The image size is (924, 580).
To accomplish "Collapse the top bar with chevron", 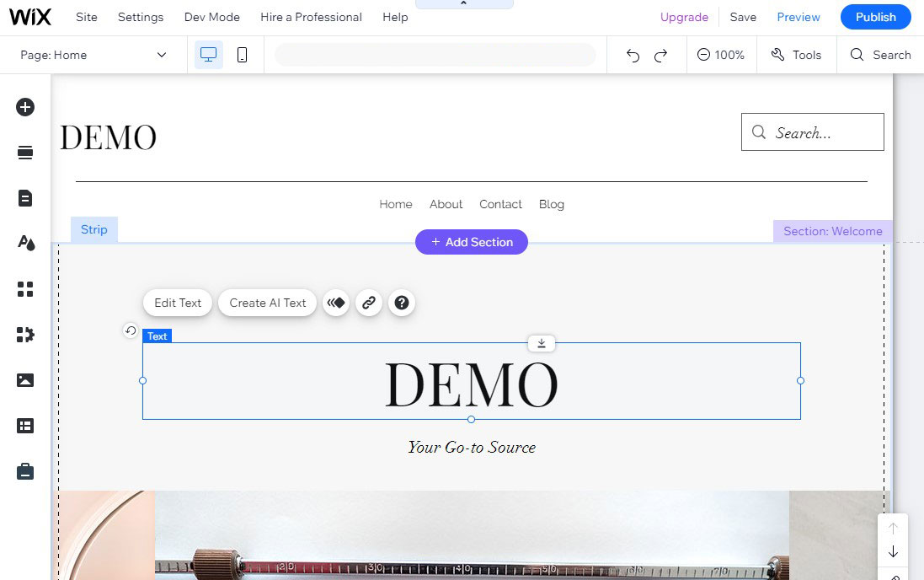I will pyautogui.click(x=464, y=4).
